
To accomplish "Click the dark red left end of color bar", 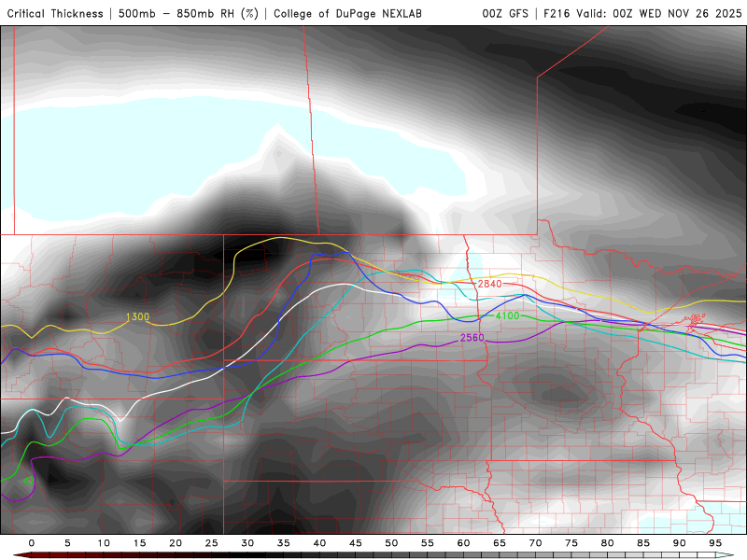I will pyautogui.click(x=21, y=555).
